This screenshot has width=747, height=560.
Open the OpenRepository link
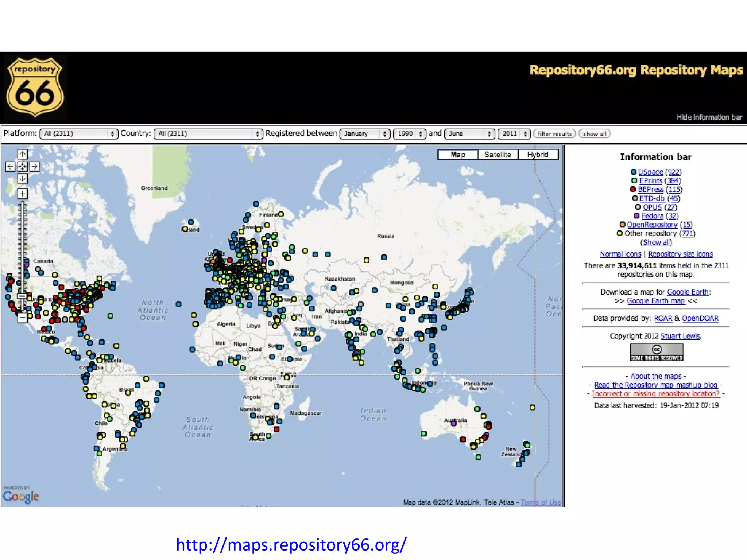(652, 225)
